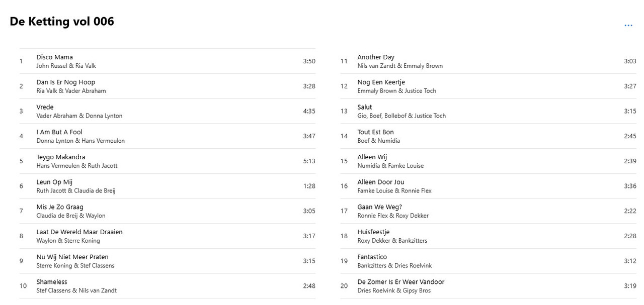Click De Zomer Is Er Weer Vandoor
This screenshot has width=644, height=305.
coord(489,286)
